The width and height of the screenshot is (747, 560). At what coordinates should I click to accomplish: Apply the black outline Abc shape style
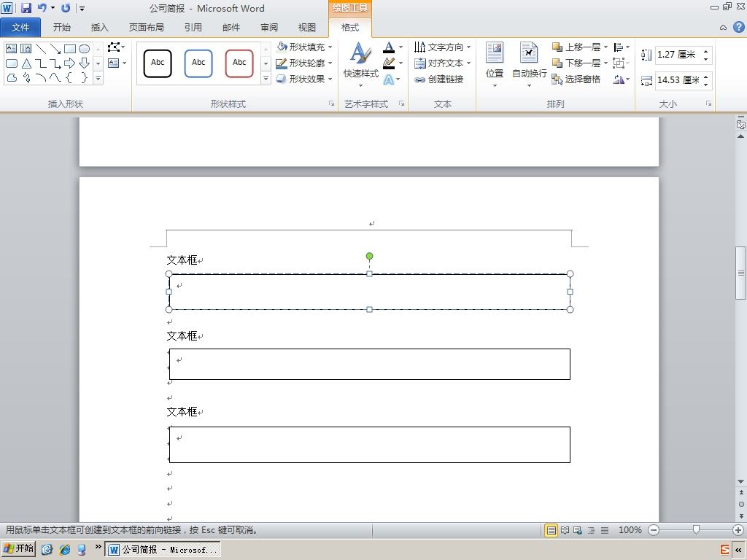158,63
